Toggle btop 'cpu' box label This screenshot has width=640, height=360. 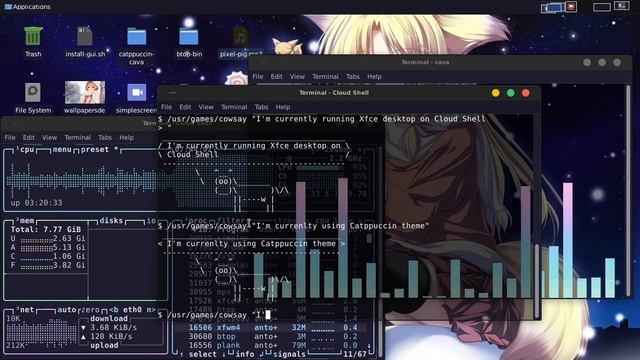click(x=26, y=149)
